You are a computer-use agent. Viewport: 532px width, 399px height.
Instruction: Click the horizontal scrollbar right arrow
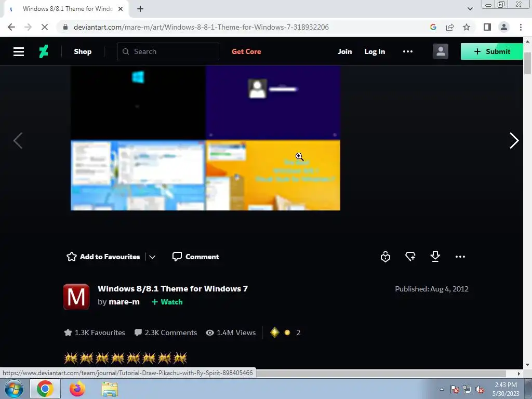[519, 374]
